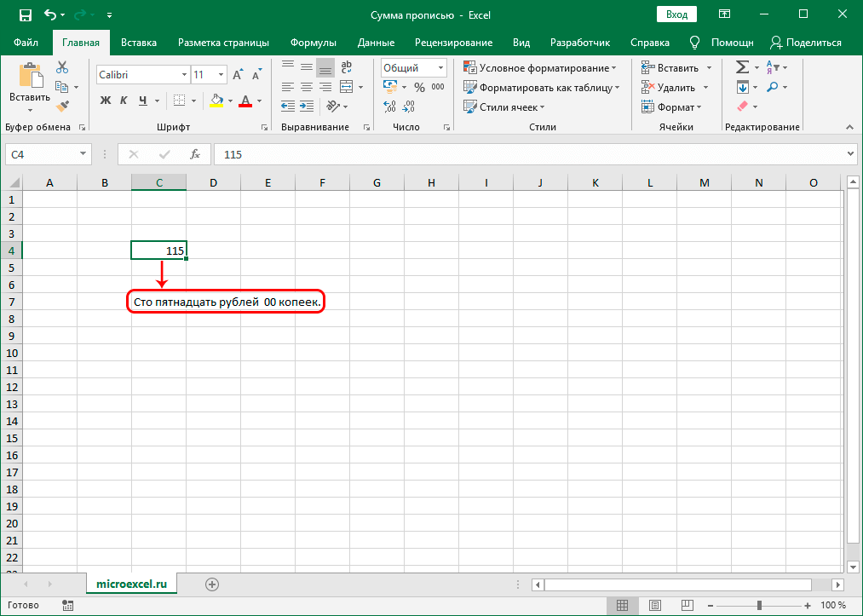Open the number format Общий dropdown
The width and height of the screenshot is (863, 616).
pos(440,67)
